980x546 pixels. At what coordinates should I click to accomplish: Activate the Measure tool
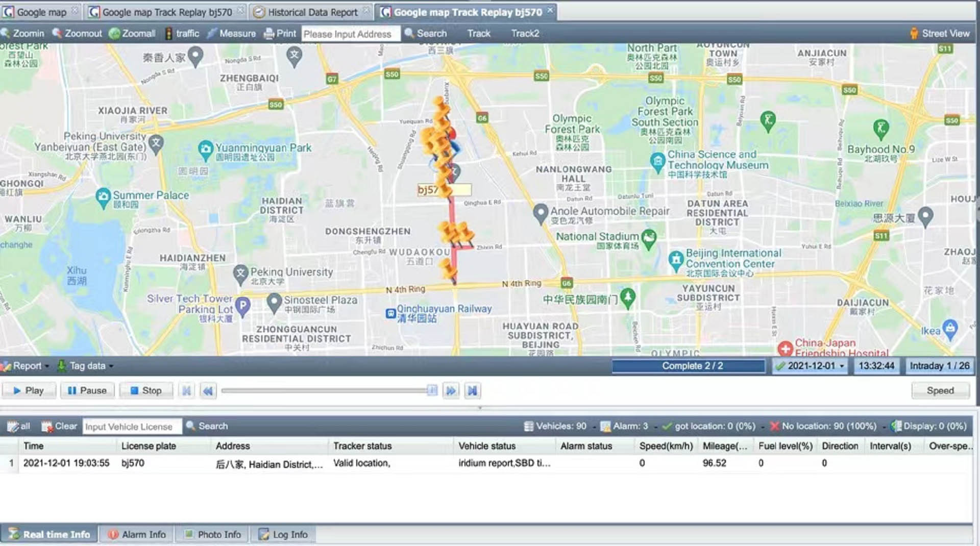click(x=231, y=34)
